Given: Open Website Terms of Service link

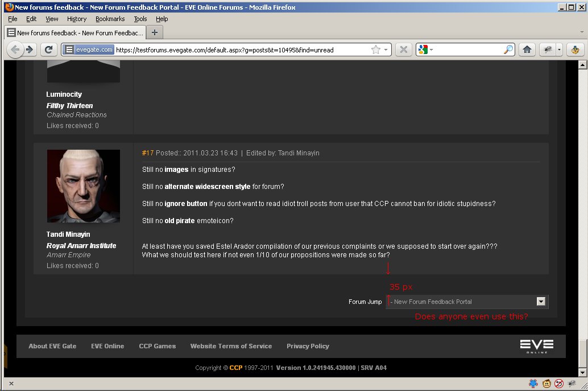Looking at the screenshot, I should pyautogui.click(x=231, y=346).
